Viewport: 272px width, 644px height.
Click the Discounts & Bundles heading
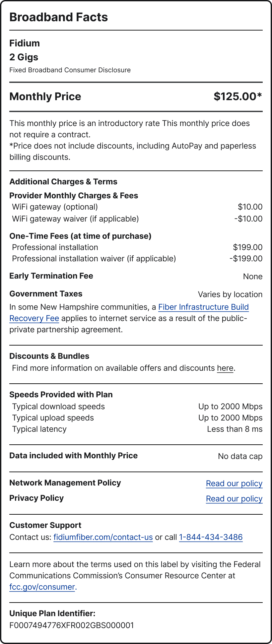point(49,356)
